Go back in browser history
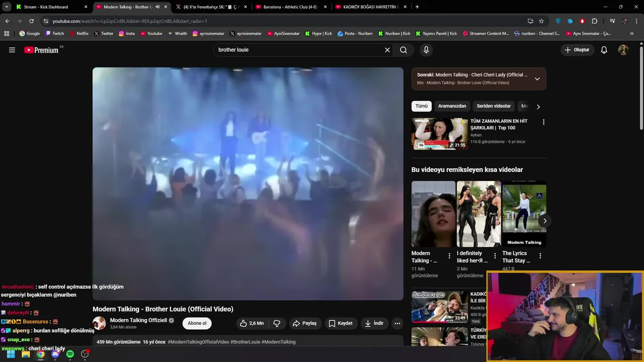This screenshot has width=644, height=362. (7, 21)
